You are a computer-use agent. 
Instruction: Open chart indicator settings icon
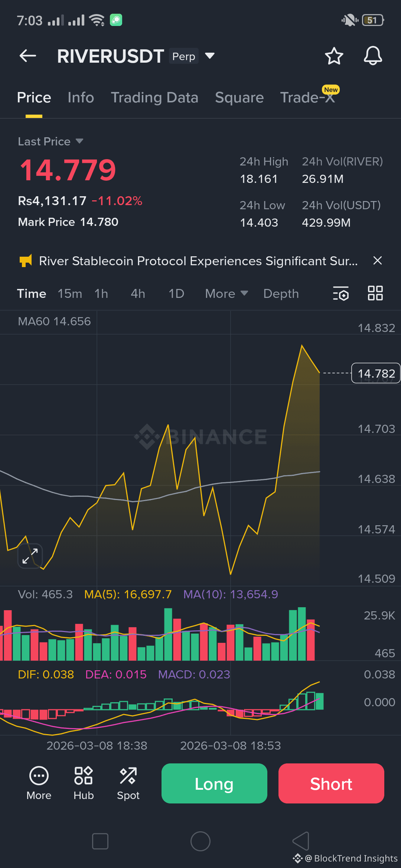[340, 293]
